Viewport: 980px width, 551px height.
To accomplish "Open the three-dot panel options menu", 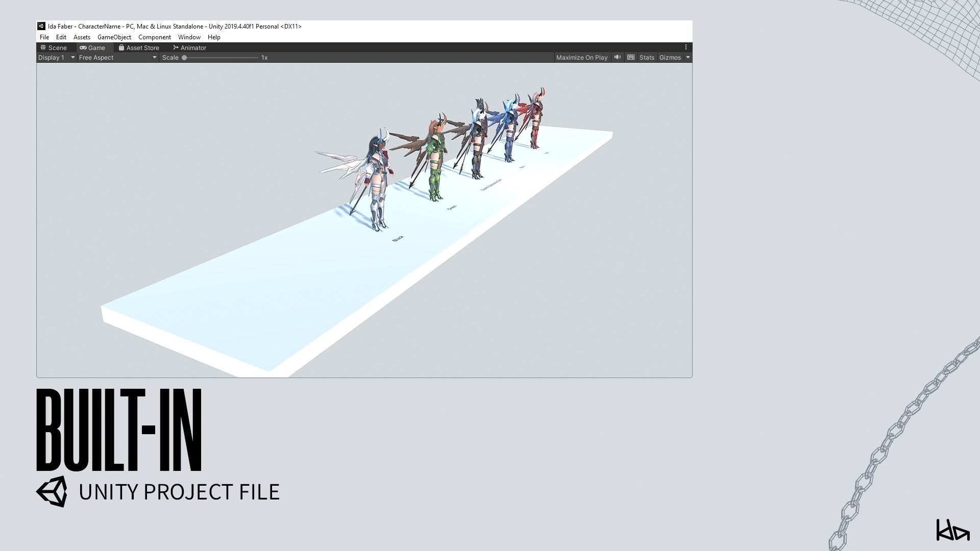I will coord(686,47).
